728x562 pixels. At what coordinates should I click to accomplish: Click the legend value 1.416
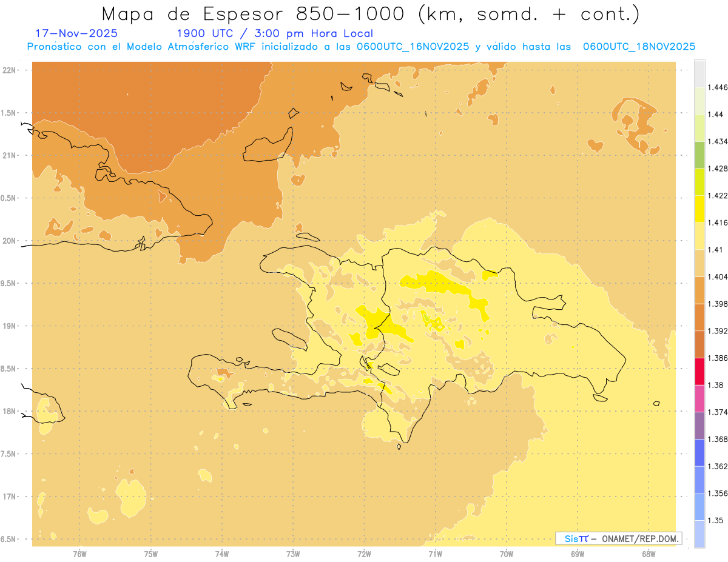click(x=718, y=222)
